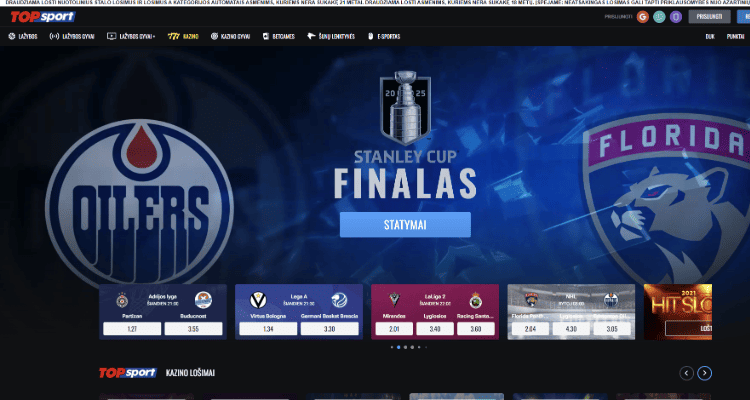Select the first carousel pagination dot
The width and height of the screenshot is (750, 400).
click(392, 347)
